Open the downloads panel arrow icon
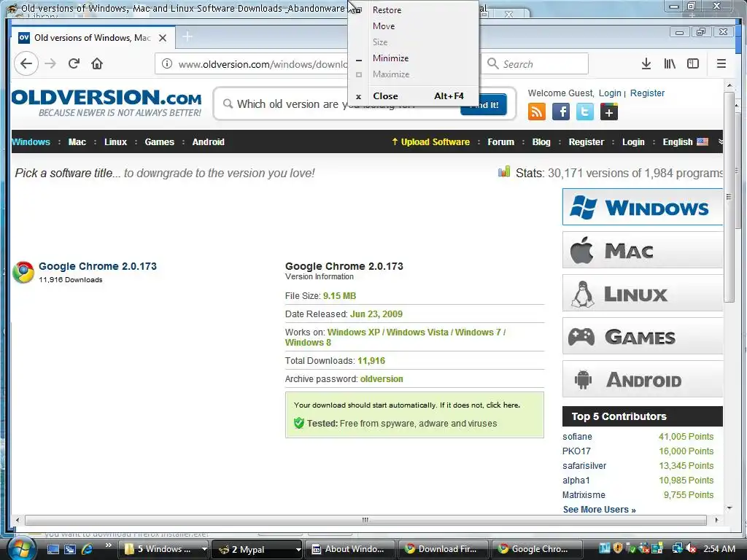Screen dimensions: 747x560 [646, 64]
